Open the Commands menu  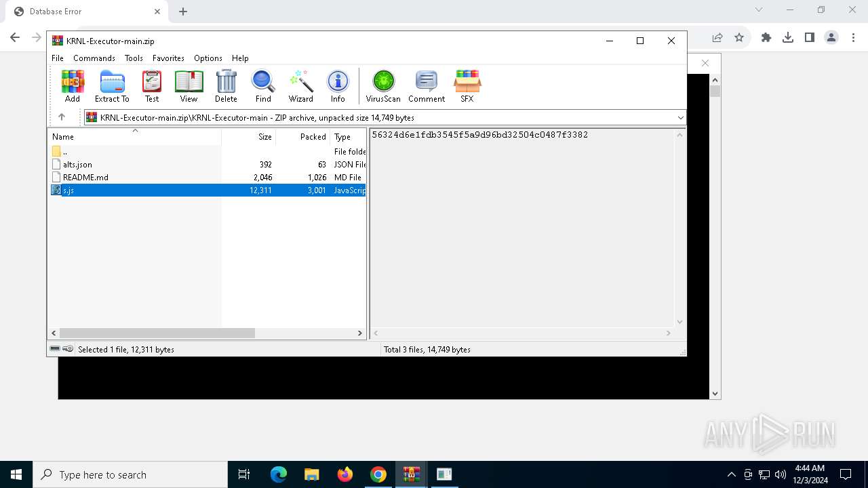point(94,58)
